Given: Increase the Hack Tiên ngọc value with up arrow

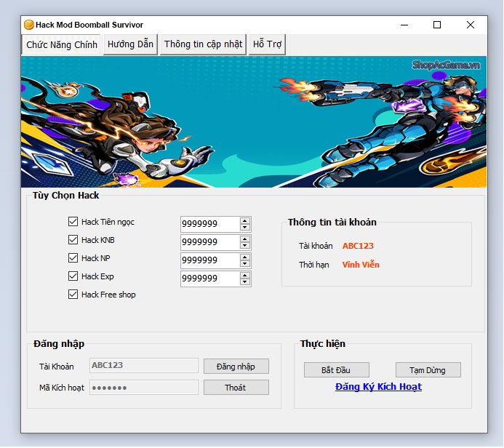Looking at the screenshot, I should click(x=245, y=221).
